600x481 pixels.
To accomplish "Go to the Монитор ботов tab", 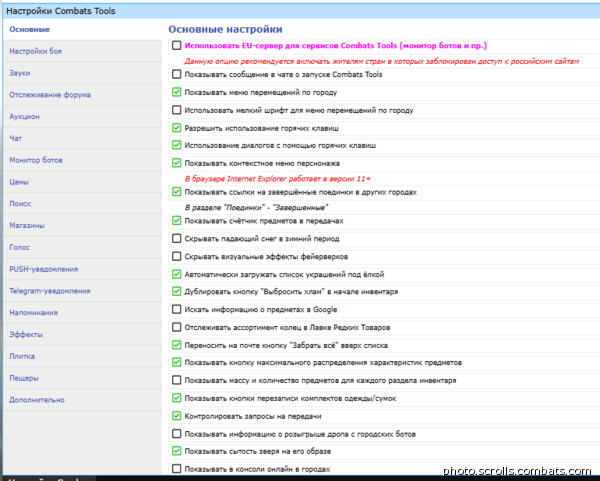I will pyautogui.click(x=35, y=160).
